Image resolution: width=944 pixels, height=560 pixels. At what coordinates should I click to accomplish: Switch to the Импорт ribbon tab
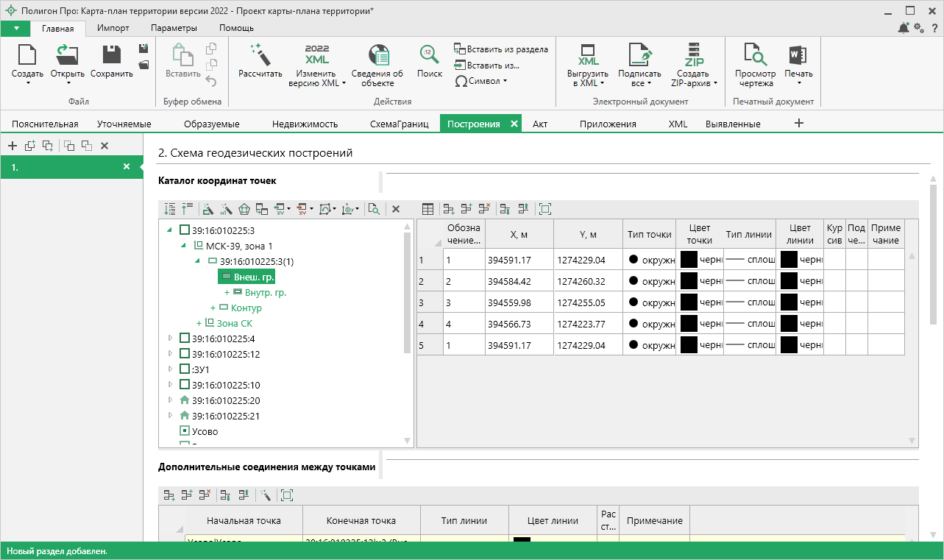click(x=113, y=28)
